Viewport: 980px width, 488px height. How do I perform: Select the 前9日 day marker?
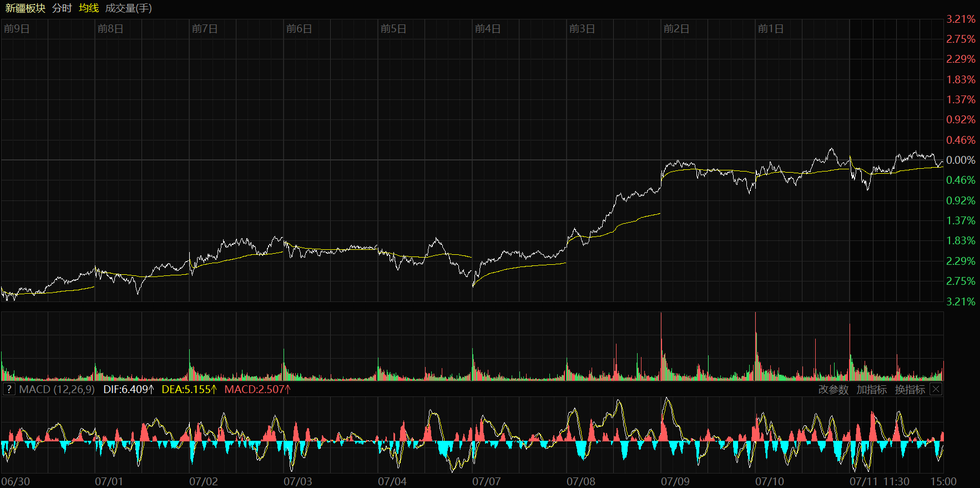17,29
